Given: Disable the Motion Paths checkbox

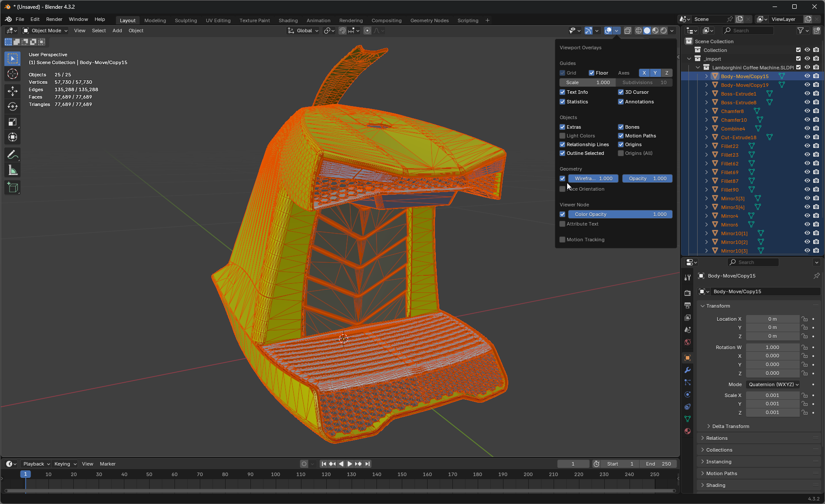Looking at the screenshot, I should [621, 136].
